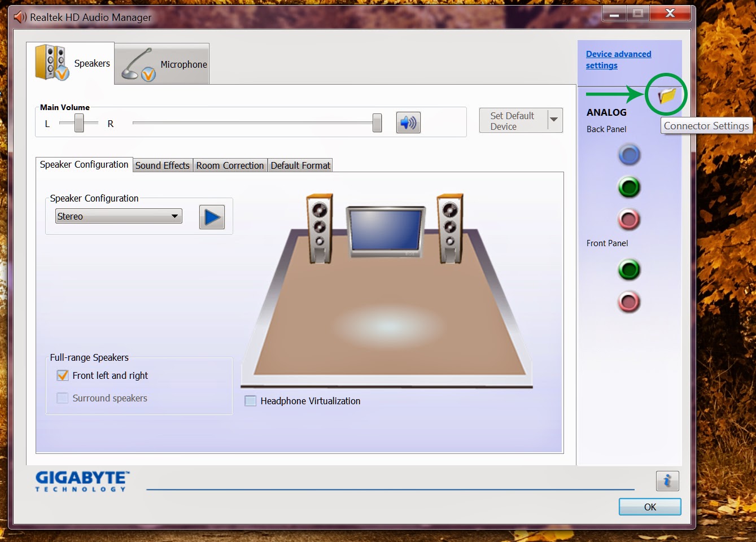Minimize the Realtek HD Audio Manager window
The height and width of the screenshot is (542, 756).
(x=614, y=14)
